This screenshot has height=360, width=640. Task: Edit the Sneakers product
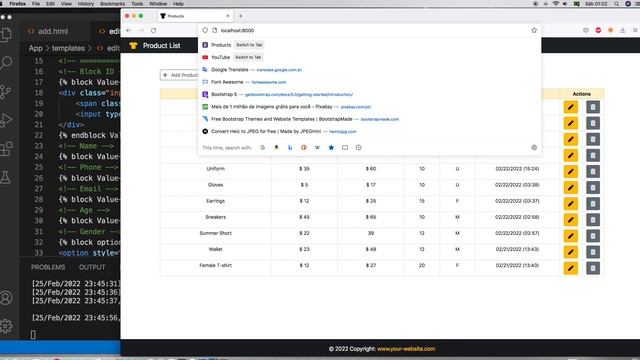coord(571,220)
